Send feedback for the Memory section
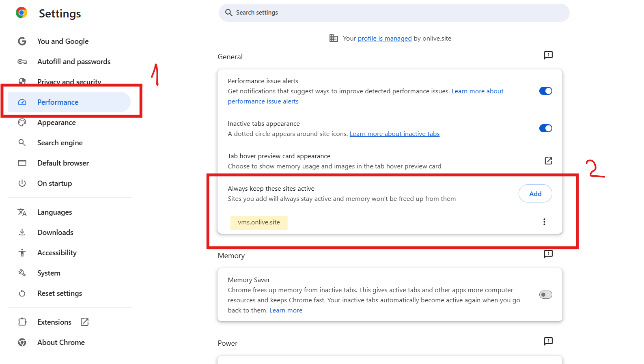The image size is (644, 364). pos(548,254)
